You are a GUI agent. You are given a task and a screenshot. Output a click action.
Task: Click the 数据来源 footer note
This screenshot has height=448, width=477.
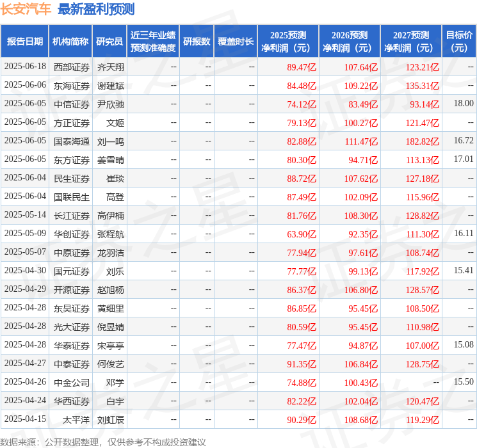point(103,442)
